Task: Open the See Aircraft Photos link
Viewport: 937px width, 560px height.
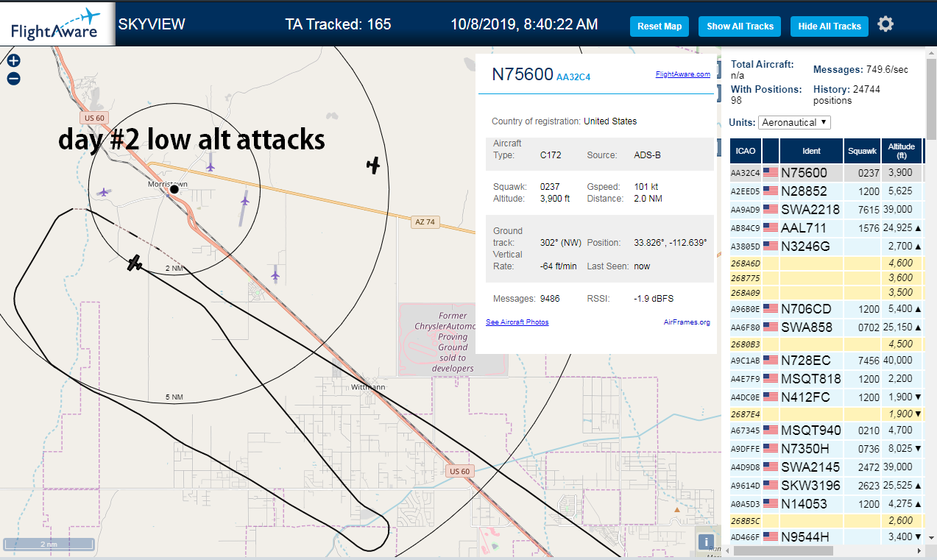Action: 517,322
